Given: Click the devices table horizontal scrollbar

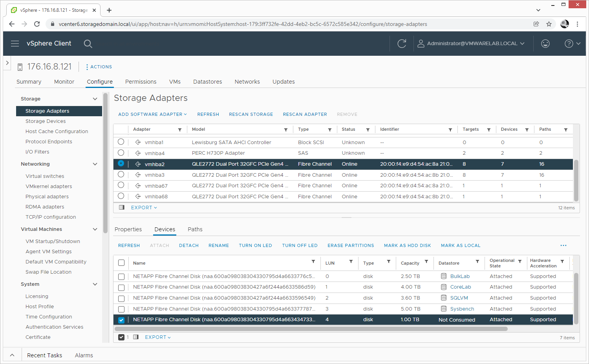Looking at the screenshot, I should click(x=311, y=329).
